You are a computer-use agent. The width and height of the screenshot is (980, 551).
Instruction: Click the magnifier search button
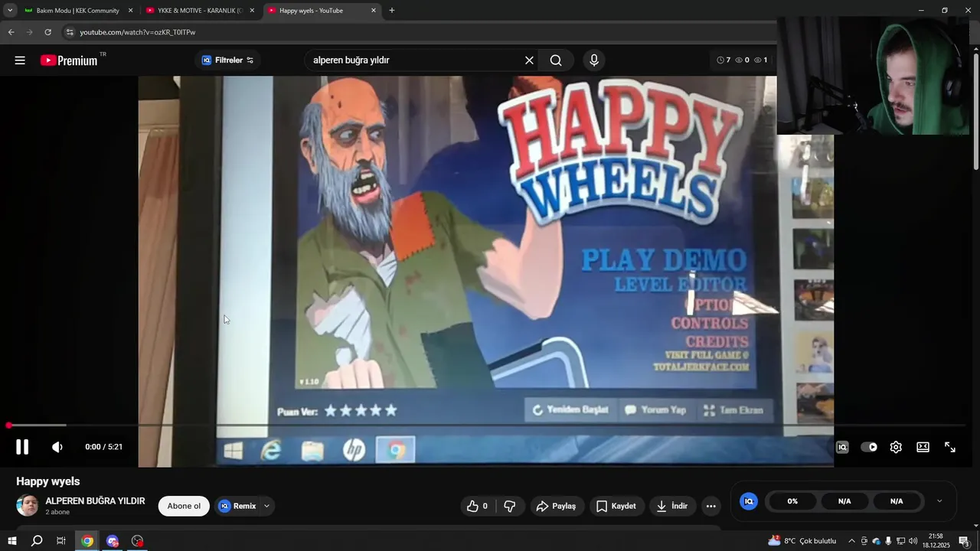pos(556,60)
